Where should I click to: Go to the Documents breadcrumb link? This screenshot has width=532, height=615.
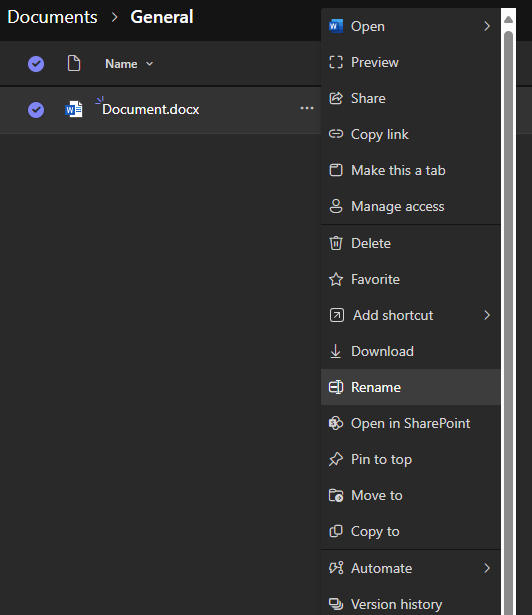[52, 17]
